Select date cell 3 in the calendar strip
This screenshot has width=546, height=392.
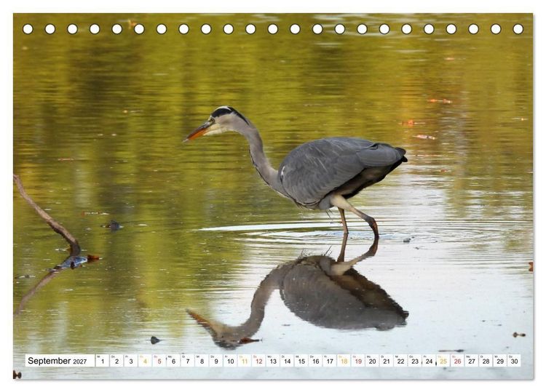point(130,361)
